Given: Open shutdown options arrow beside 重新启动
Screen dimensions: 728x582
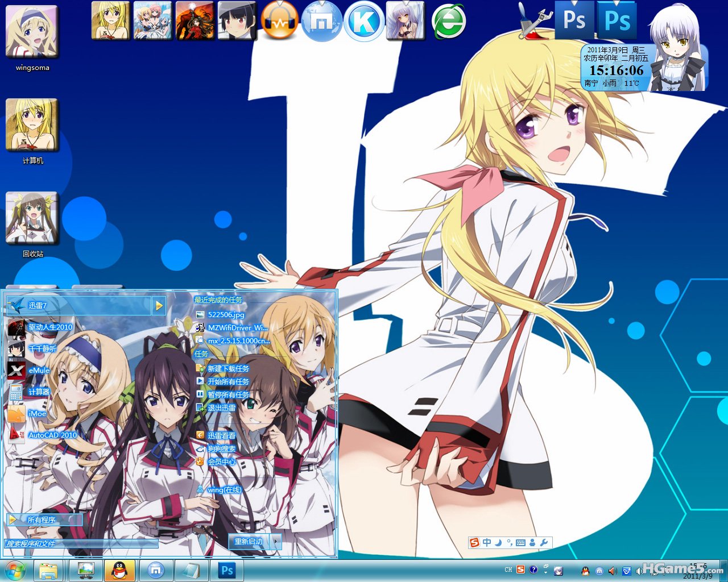Looking at the screenshot, I should click(x=275, y=542).
